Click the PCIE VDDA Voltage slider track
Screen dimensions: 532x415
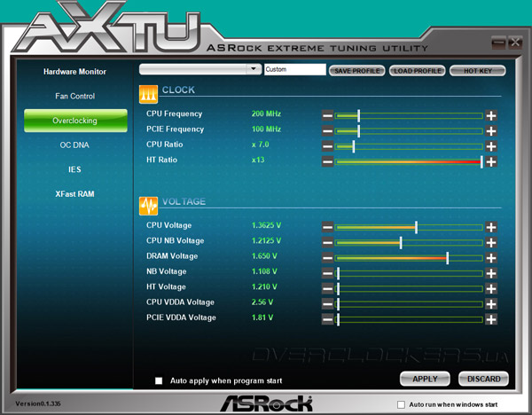coord(409,319)
